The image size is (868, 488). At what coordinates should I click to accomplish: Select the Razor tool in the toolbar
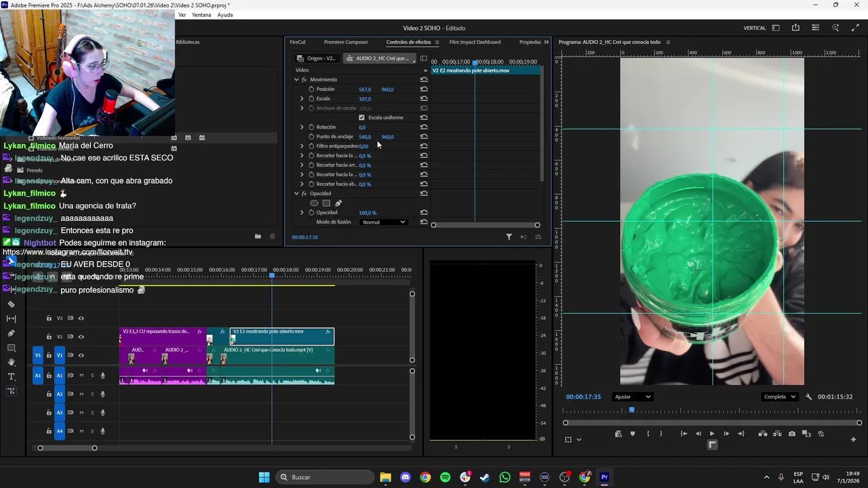[11, 304]
